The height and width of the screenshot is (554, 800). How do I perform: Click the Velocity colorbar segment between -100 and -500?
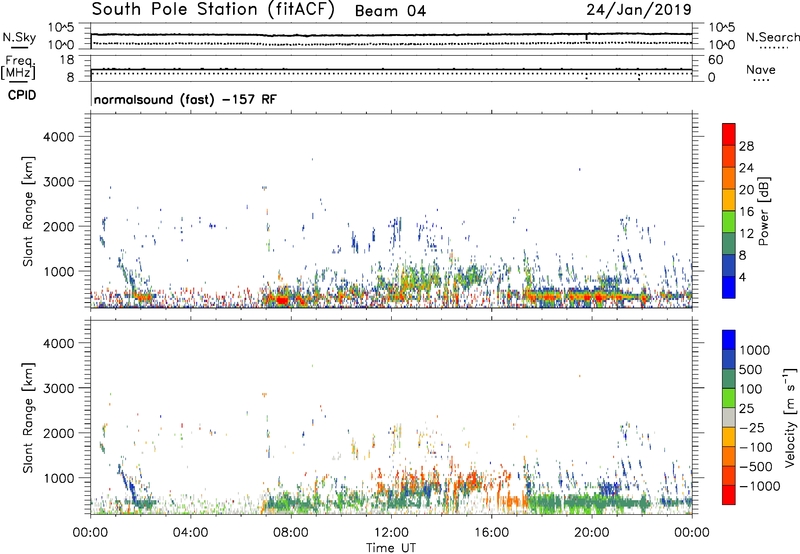point(729,456)
